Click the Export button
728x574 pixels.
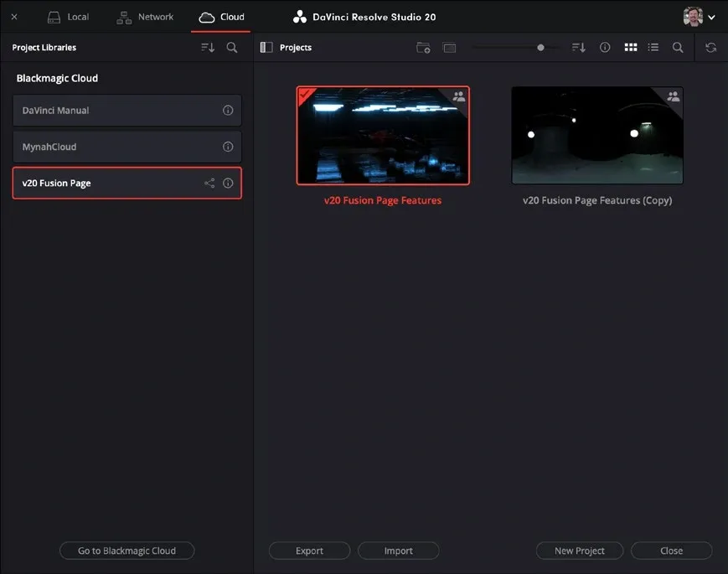(x=309, y=551)
